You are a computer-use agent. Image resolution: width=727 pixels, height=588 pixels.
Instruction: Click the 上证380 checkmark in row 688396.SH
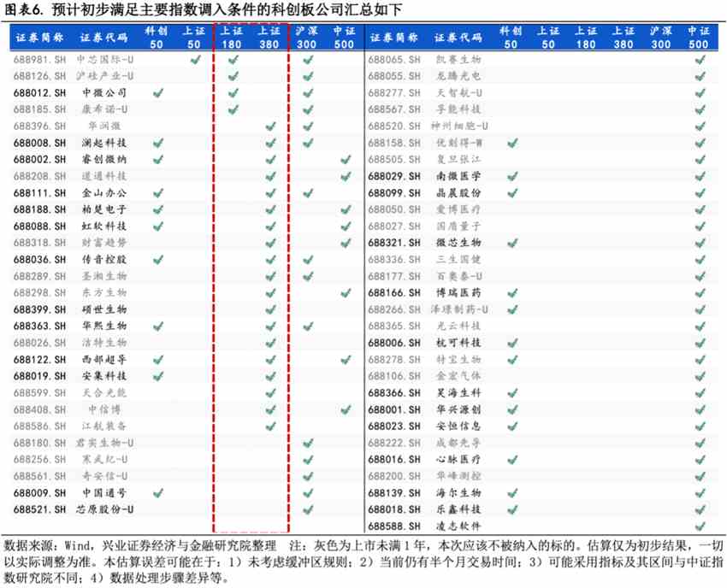pyautogui.click(x=271, y=126)
